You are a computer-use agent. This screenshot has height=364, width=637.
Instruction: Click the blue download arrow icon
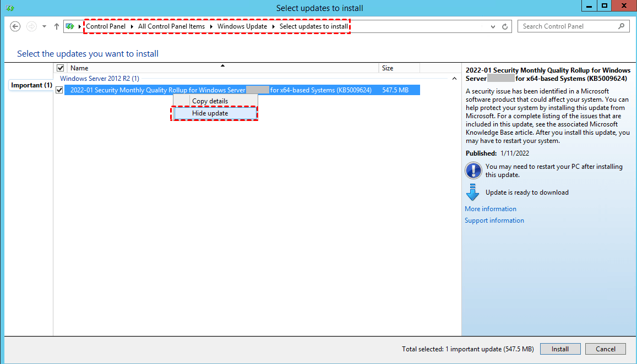click(473, 192)
